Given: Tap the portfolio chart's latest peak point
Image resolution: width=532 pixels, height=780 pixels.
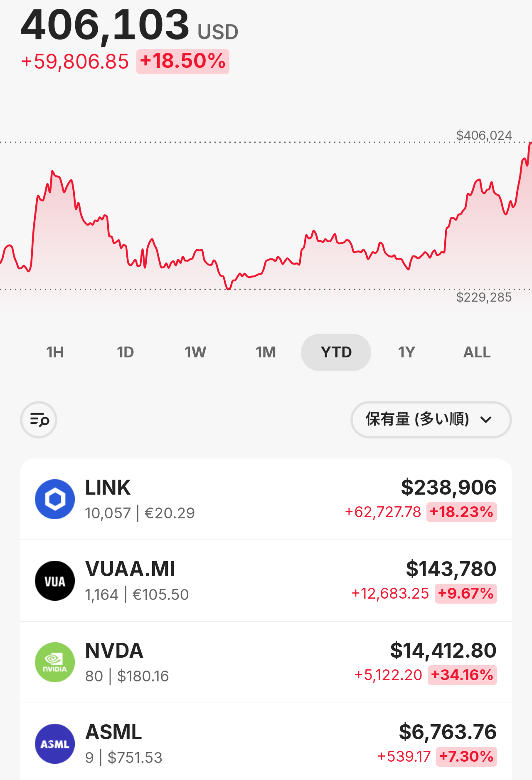Looking at the screenshot, I should pyautogui.click(x=530, y=144).
